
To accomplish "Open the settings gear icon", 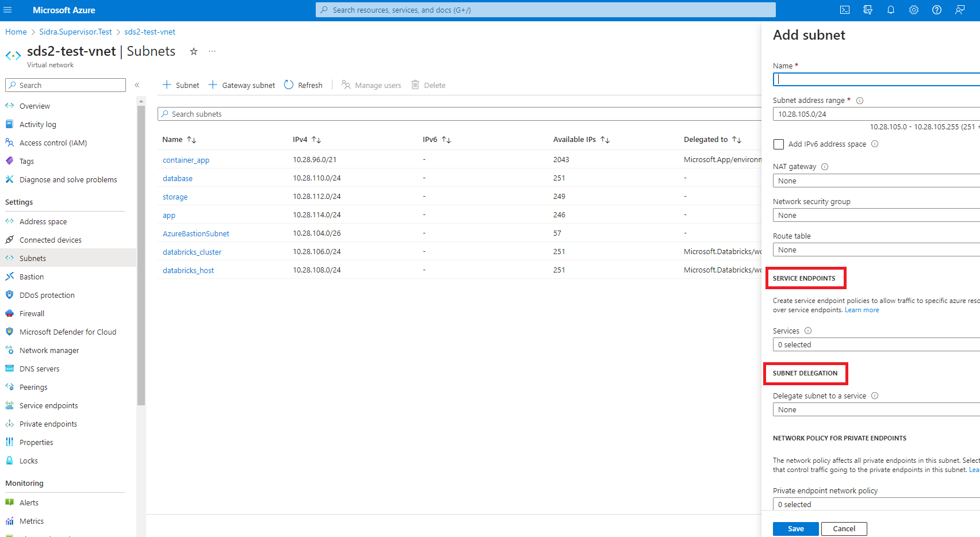I will tap(914, 10).
